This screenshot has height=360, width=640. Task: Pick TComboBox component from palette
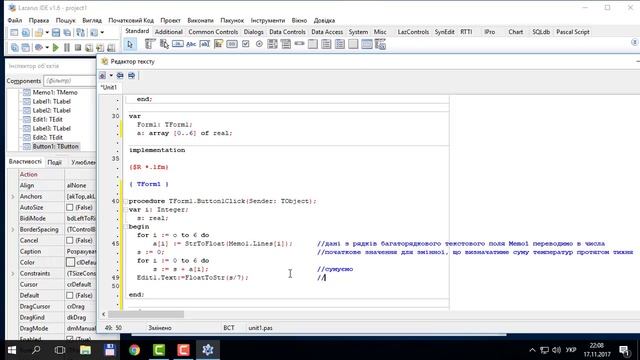point(286,44)
